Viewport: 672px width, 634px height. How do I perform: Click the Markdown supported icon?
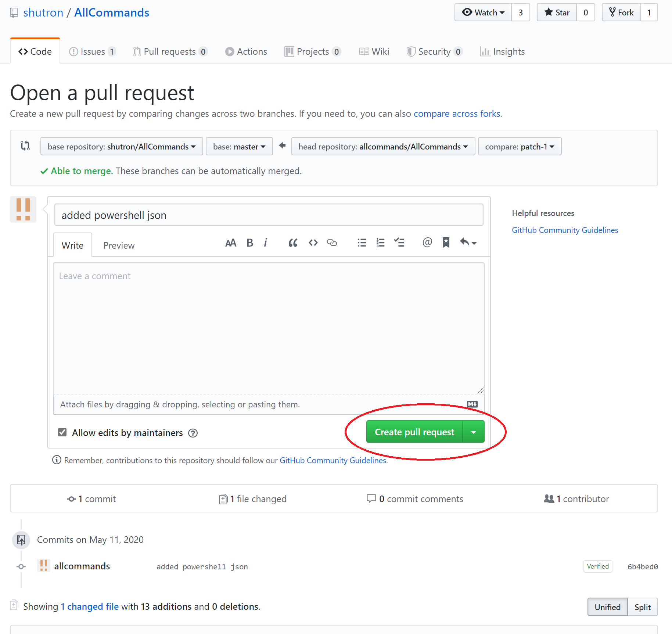tap(472, 404)
